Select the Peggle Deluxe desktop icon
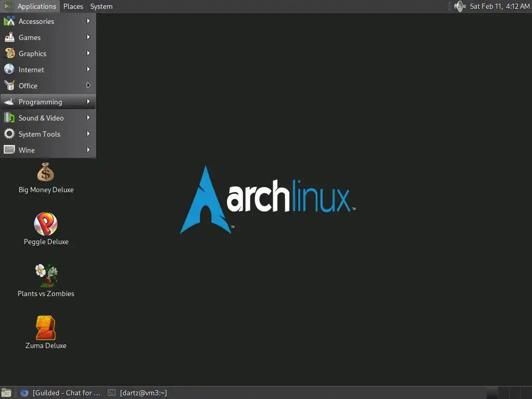This screenshot has width=532, height=399. [x=46, y=223]
